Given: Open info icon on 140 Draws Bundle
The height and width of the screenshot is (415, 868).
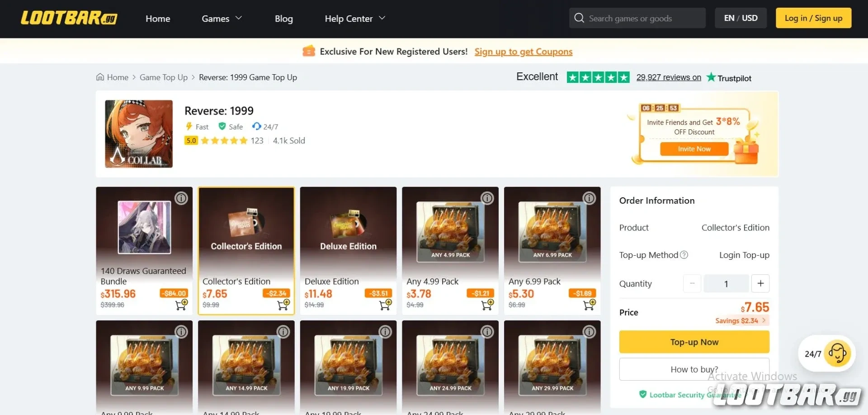Looking at the screenshot, I should (181, 198).
